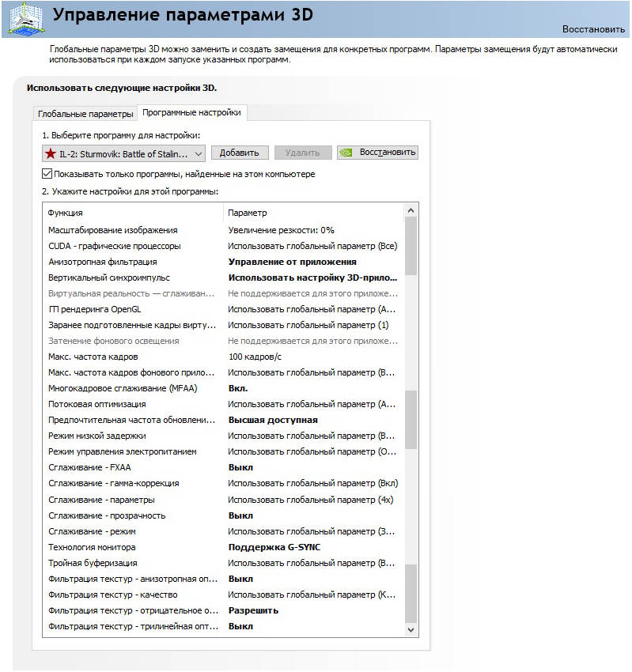Screen dimensions: 632x672
Task: Click the 3D settings header icon
Action: coord(27,19)
